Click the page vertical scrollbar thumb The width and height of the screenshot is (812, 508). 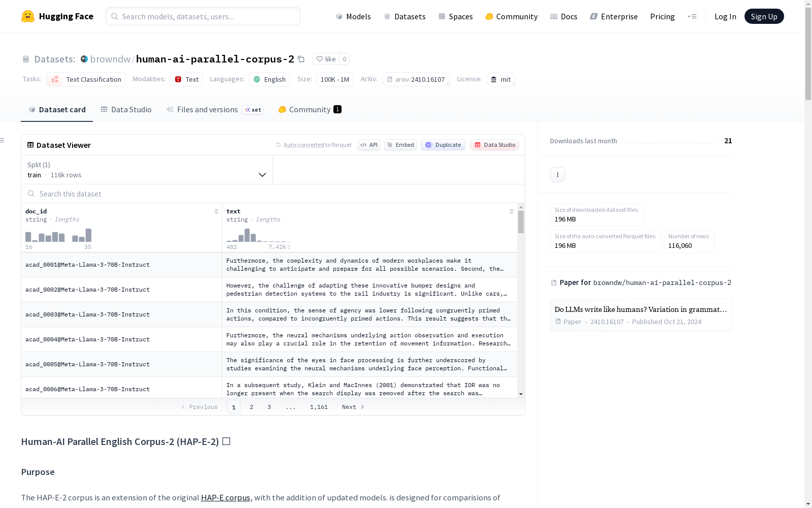(808, 53)
